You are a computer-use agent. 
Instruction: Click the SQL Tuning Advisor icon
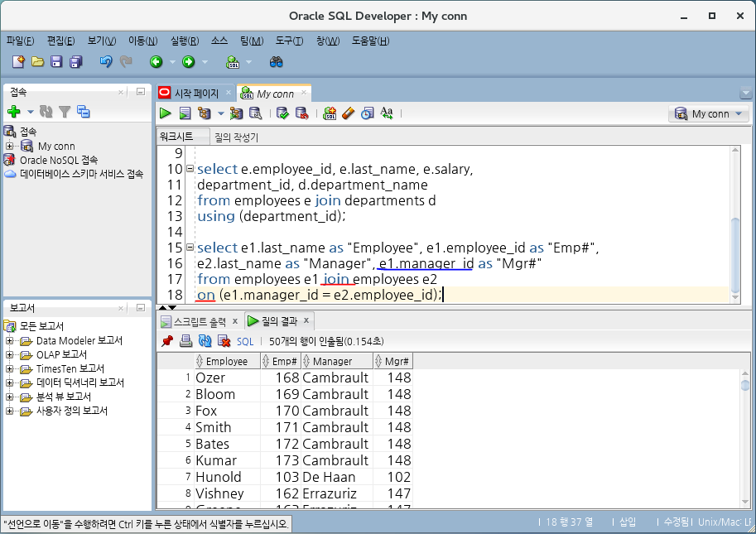tap(256, 113)
